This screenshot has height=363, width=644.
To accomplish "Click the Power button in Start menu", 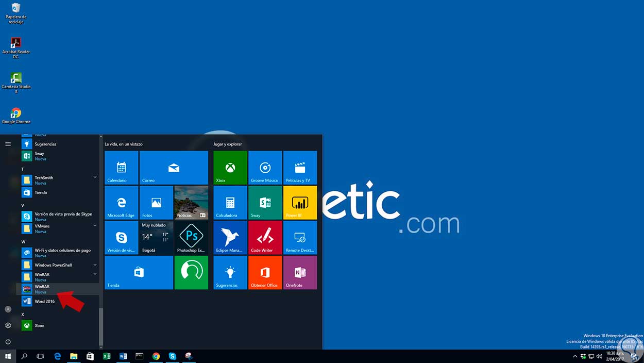I will click(8, 341).
